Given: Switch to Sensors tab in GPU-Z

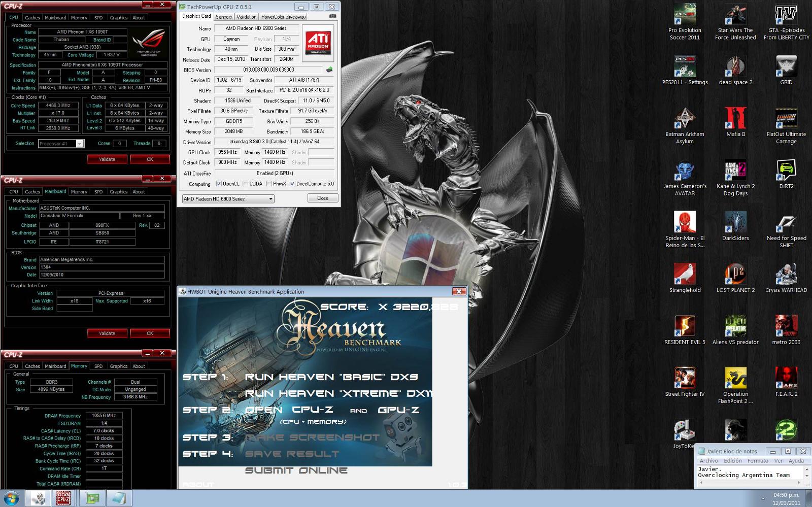Looking at the screenshot, I should (x=224, y=17).
